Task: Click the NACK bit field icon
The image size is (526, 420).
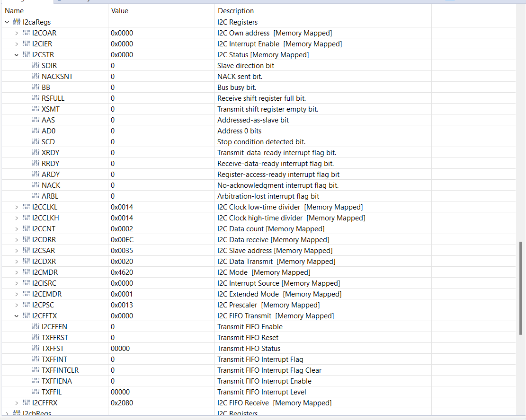Action: pos(36,185)
